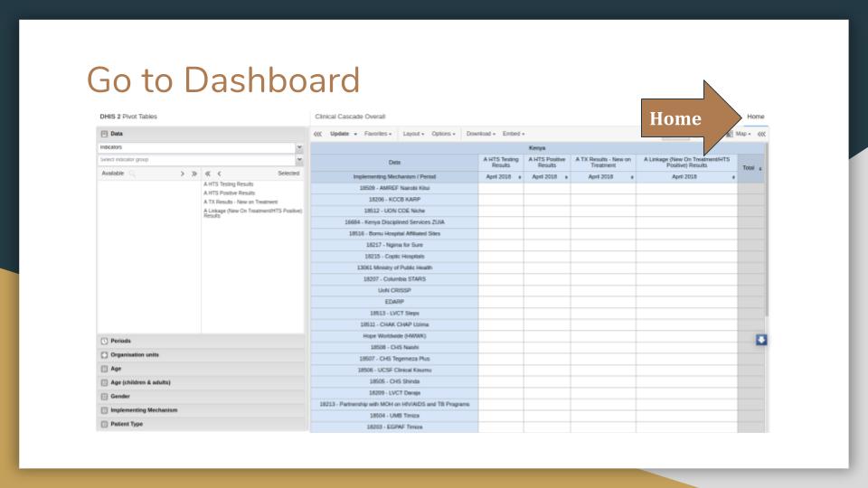
Task: Collapse the Data panel header
Action: tap(202, 134)
